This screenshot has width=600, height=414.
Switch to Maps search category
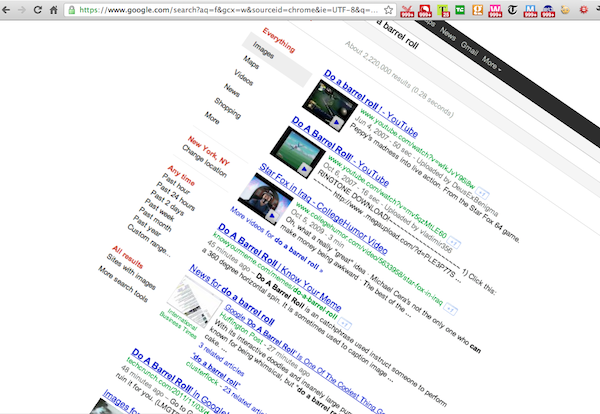[x=251, y=62]
